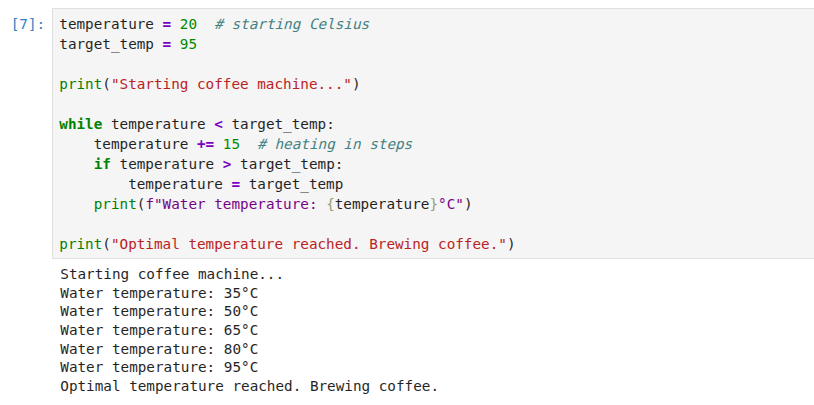Select the cell via its [7] prompt
Screen dimensions: 814x405
[x=28, y=24]
